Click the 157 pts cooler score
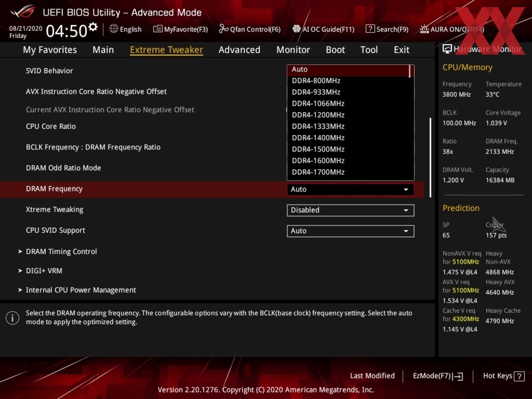Screen dimensions: 532x399 [x=496, y=235]
